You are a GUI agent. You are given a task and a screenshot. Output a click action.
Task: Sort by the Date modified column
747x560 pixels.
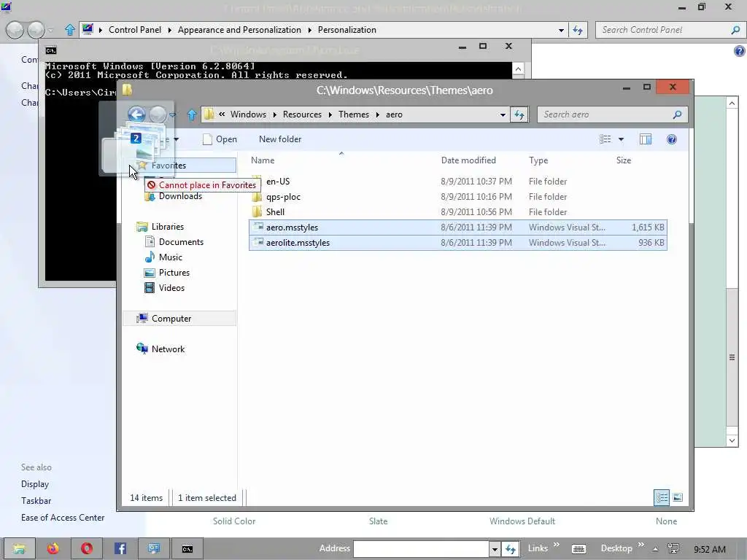point(468,160)
